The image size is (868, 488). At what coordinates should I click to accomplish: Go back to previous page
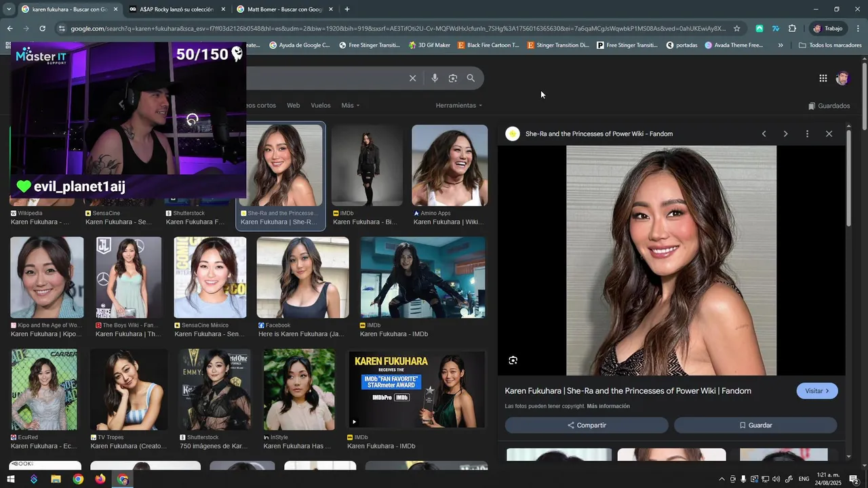[x=9, y=28]
